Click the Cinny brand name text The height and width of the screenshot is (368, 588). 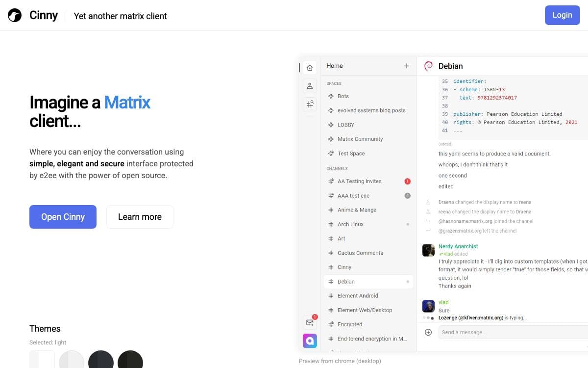tap(43, 16)
